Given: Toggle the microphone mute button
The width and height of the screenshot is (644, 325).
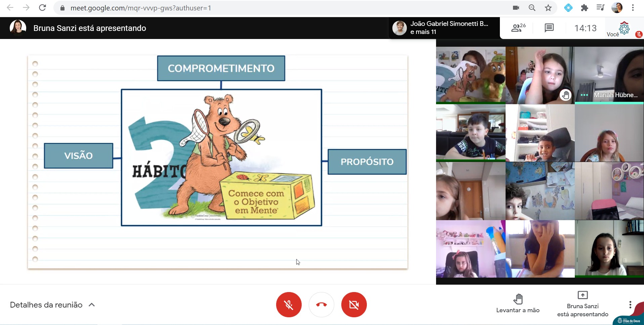Looking at the screenshot, I should (289, 305).
